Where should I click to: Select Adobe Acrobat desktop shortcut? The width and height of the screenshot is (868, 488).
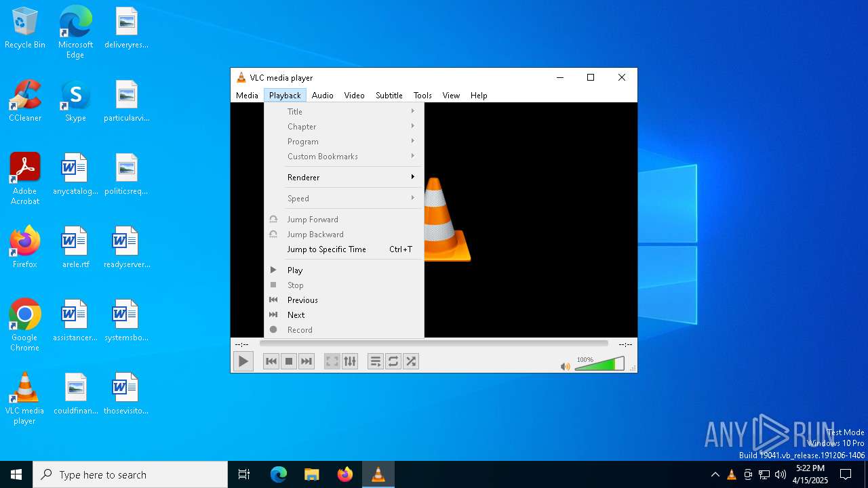(x=25, y=179)
